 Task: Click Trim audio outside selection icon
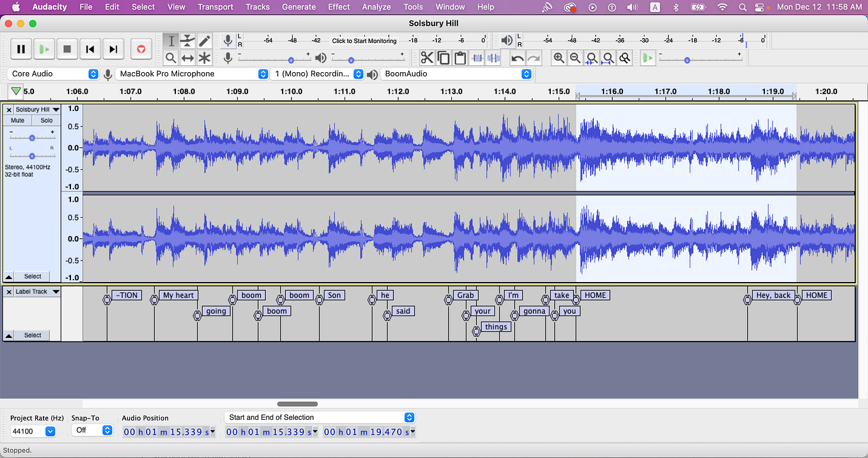pyautogui.click(x=477, y=58)
